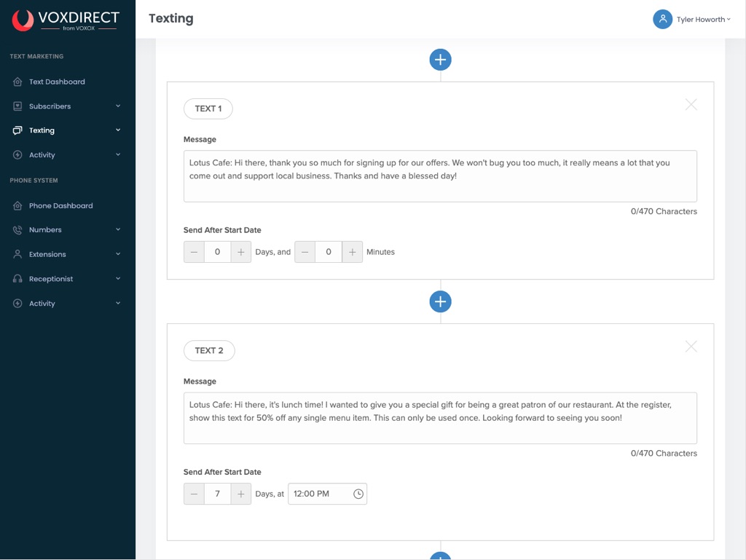Insert new text between Text 1 and 2
This screenshot has width=746, height=560.
(x=440, y=301)
